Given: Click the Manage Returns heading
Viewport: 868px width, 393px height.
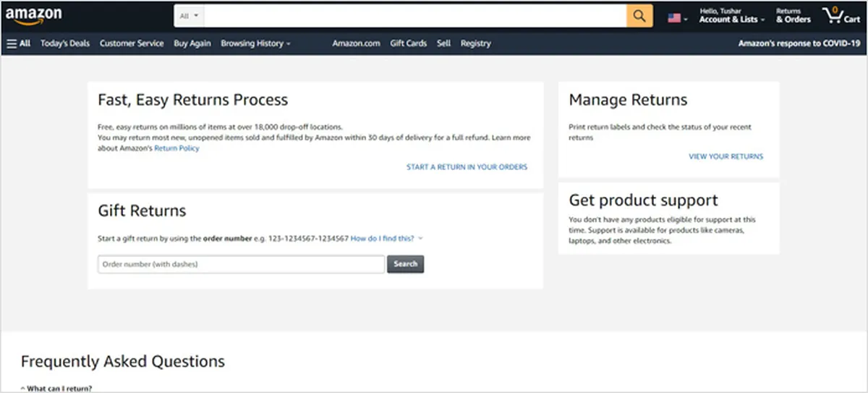Looking at the screenshot, I should point(628,100).
